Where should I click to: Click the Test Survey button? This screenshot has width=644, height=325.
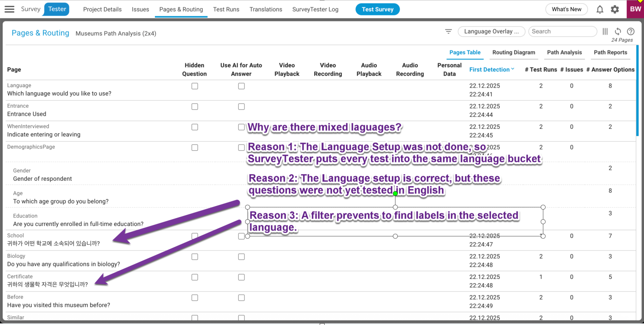pos(377,9)
